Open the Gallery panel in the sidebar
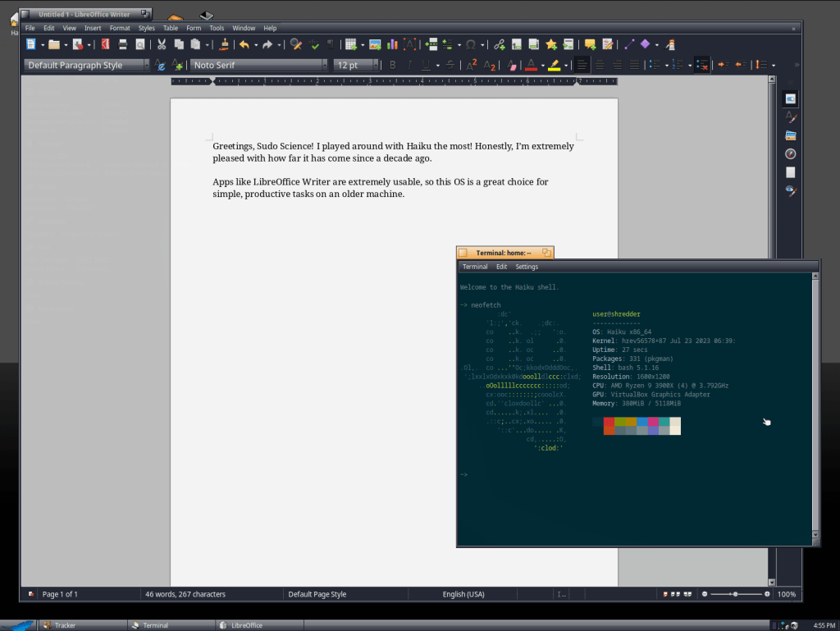The image size is (840, 631). (x=790, y=135)
